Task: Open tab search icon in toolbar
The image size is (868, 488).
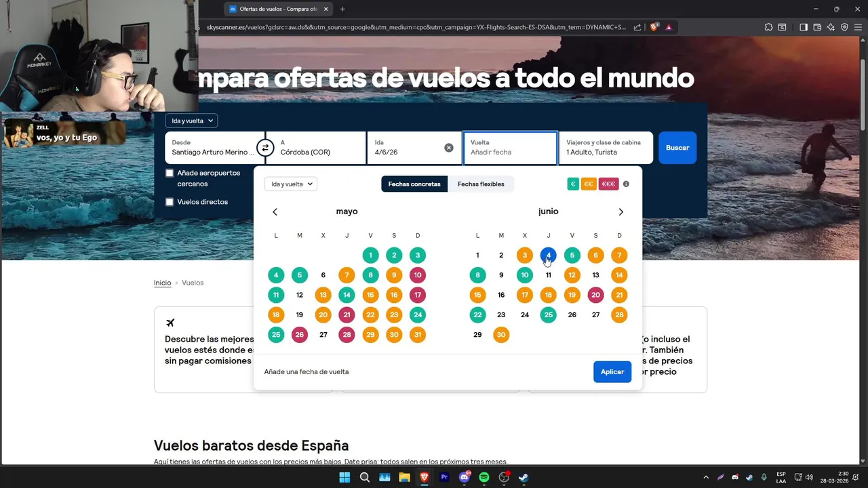Action: (782, 27)
